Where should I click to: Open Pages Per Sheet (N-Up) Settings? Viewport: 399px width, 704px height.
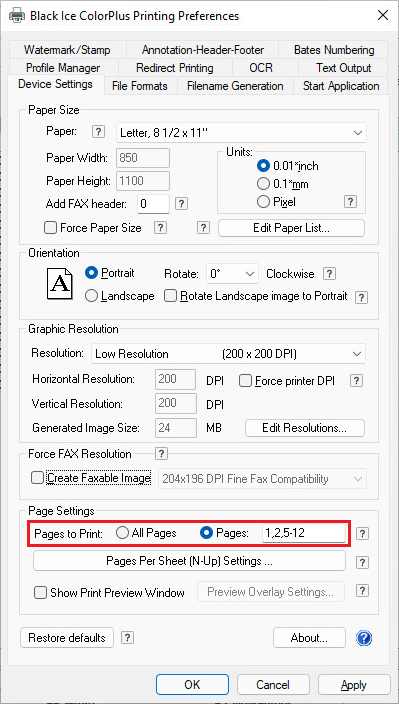pos(189,561)
